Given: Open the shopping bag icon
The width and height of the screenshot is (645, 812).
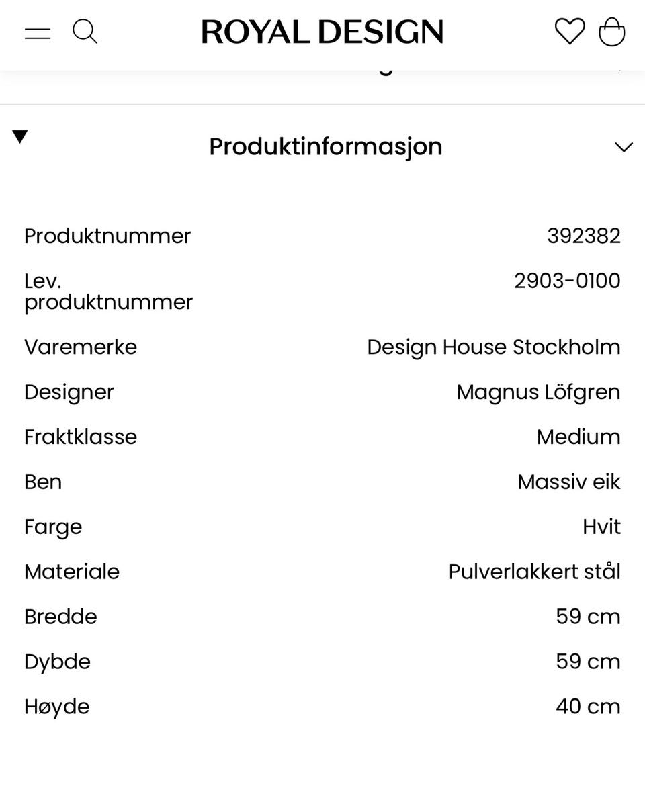Looking at the screenshot, I should tap(611, 32).
